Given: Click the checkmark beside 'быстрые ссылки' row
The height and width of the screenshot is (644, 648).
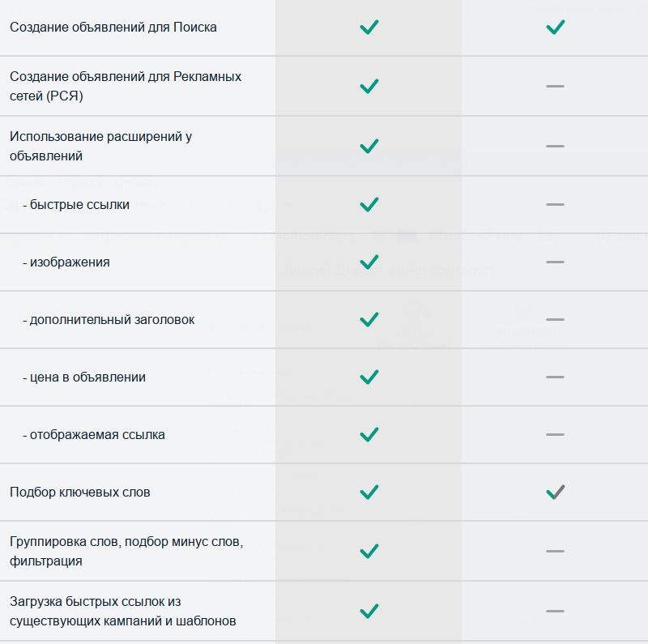Looking at the screenshot, I should click(x=369, y=205).
